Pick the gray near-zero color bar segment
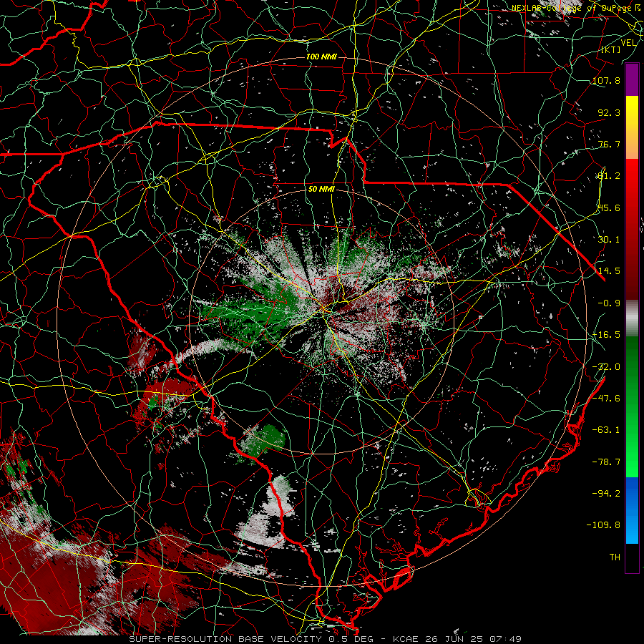This screenshot has height=644, width=644. [632, 318]
